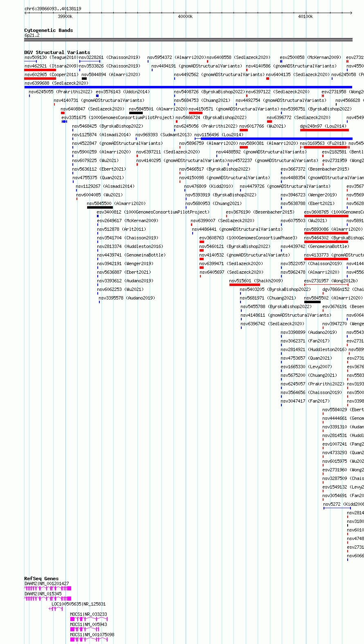Open the MOCS1|NM_005943 transcript label
Viewport: 364px width, 644px height.
[89, 624]
